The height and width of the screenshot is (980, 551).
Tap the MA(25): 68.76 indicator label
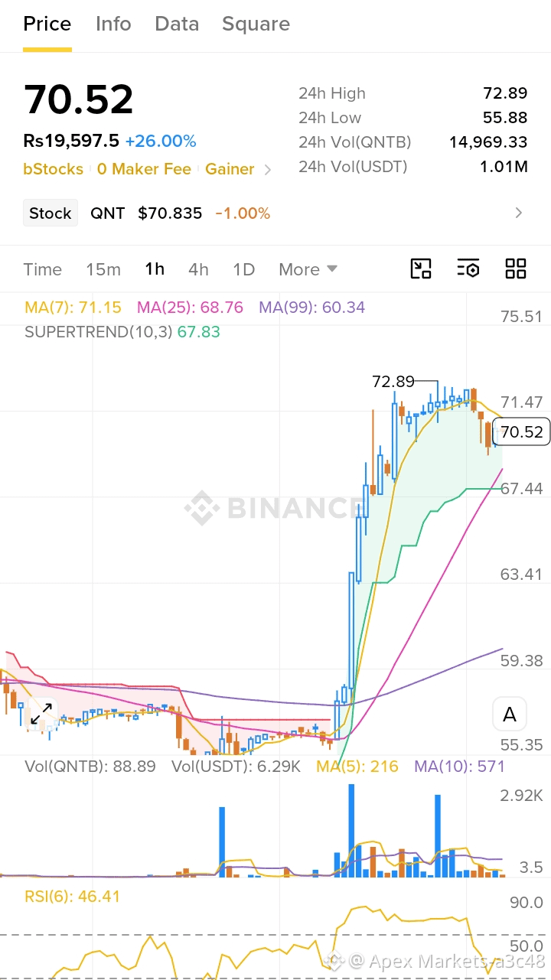(190, 308)
